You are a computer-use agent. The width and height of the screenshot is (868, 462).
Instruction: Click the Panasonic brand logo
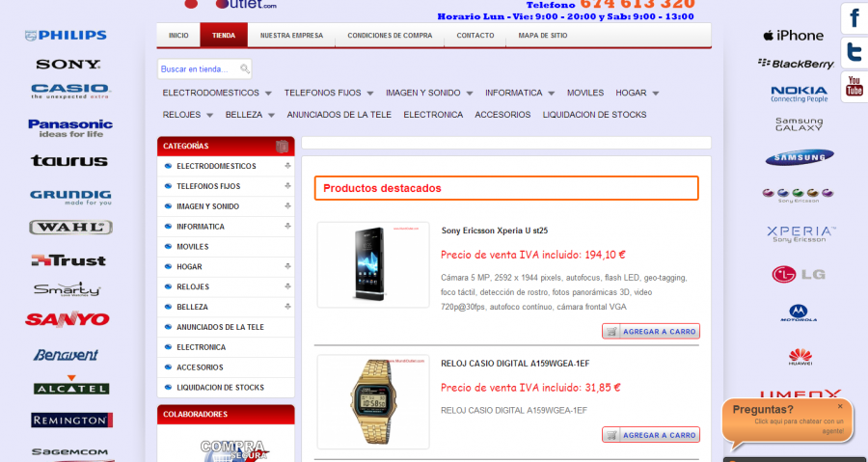[70, 128]
